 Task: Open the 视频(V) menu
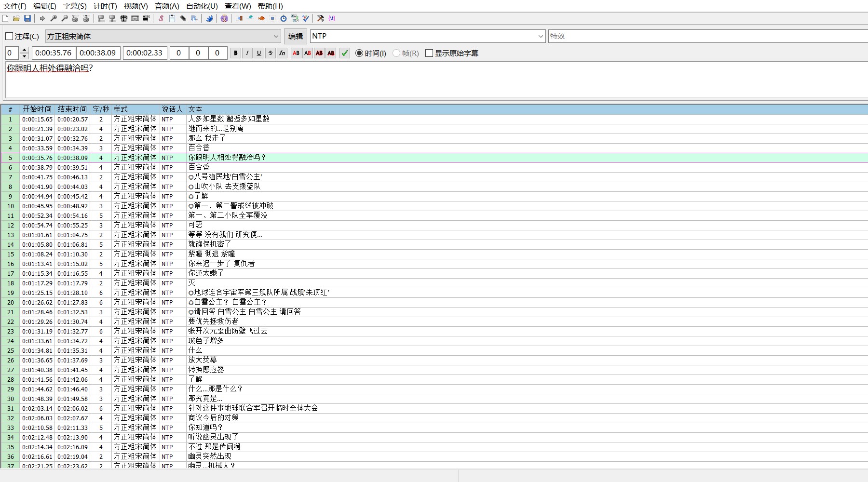136,6
